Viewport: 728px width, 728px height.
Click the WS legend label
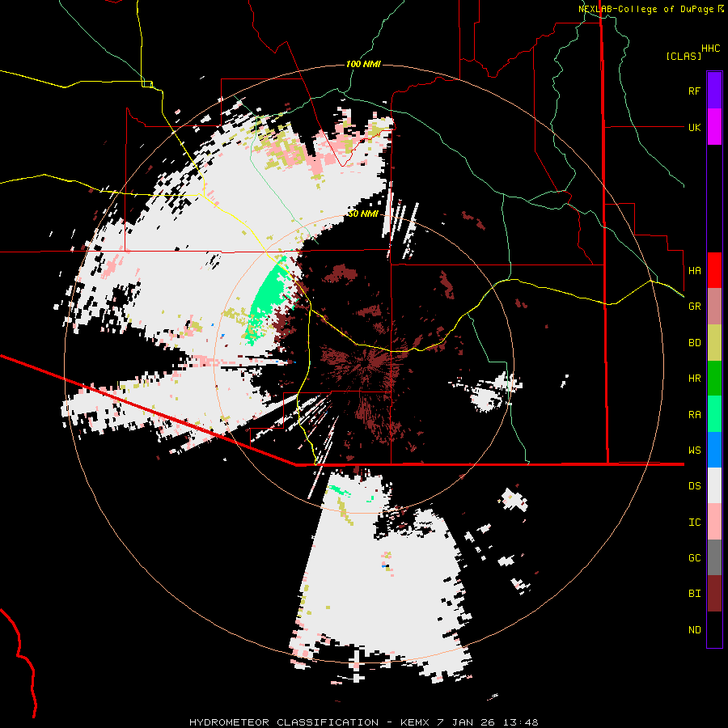[694, 451]
